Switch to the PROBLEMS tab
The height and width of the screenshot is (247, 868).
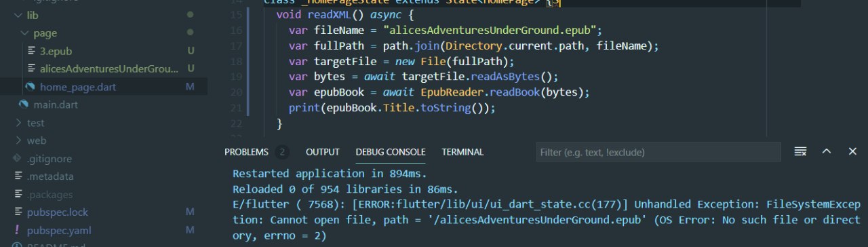(246, 152)
